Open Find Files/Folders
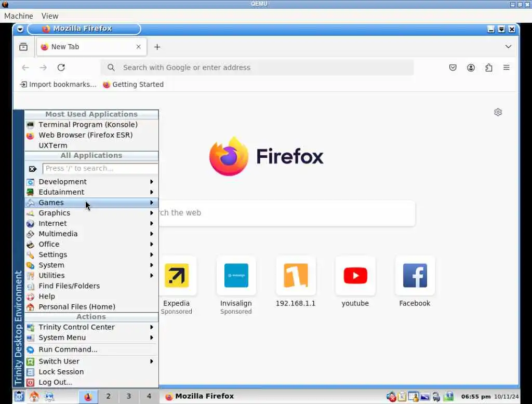Screen dimensions: 532x404 tap(91, 286)
